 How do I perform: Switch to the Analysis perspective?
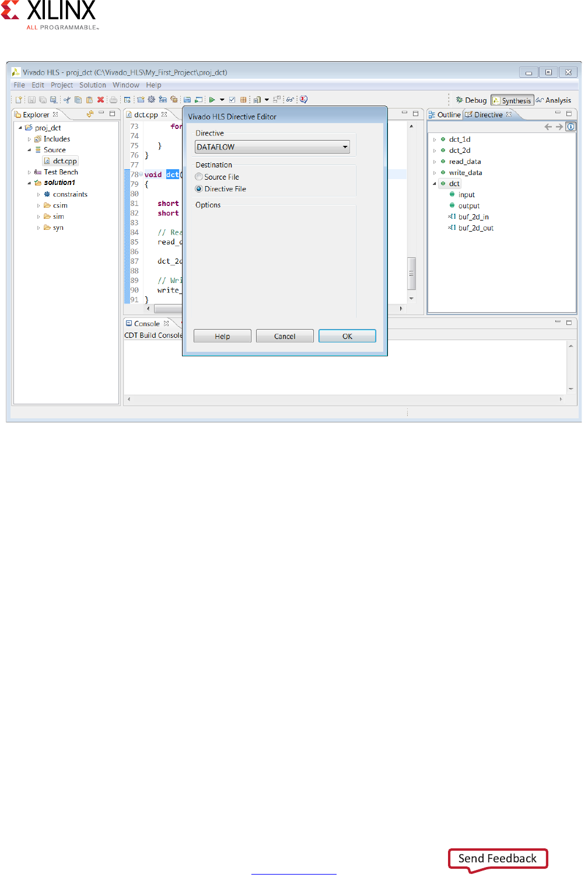554,100
